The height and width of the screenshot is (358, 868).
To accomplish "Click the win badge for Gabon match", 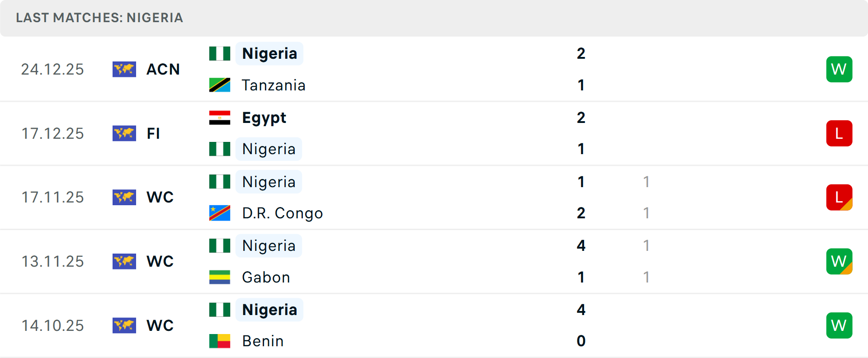I will point(839,261).
